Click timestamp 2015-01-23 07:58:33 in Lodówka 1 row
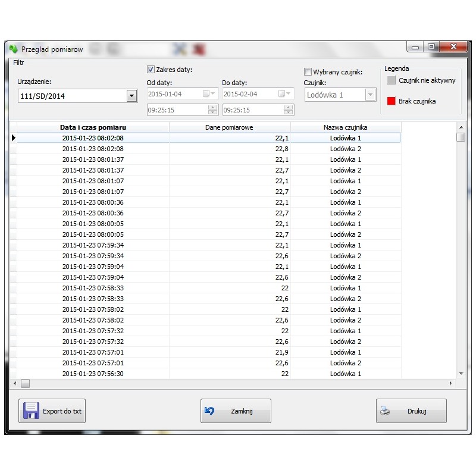This screenshot has width=476, height=476. [93, 288]
